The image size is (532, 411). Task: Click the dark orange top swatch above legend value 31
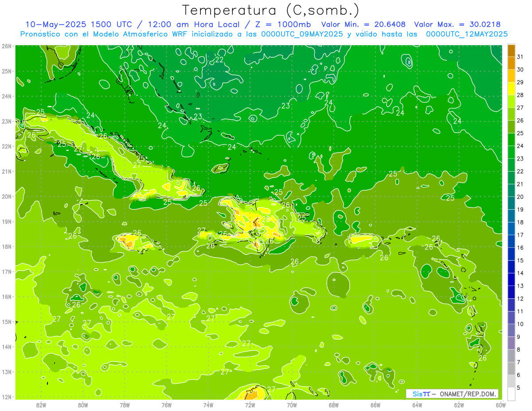coord(511,51)
